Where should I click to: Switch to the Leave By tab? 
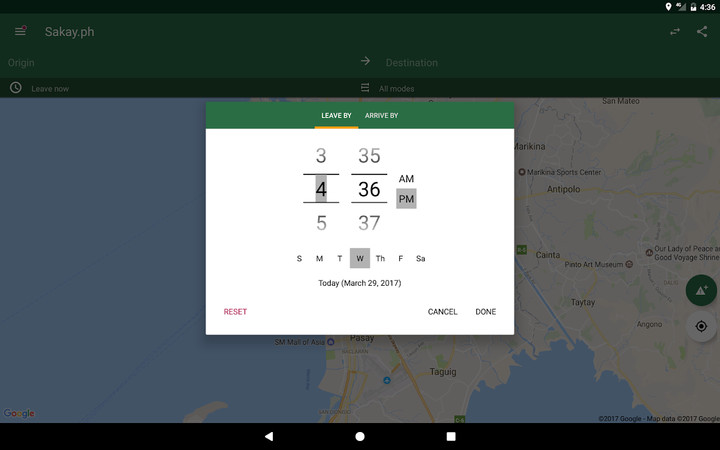(336, 115)
